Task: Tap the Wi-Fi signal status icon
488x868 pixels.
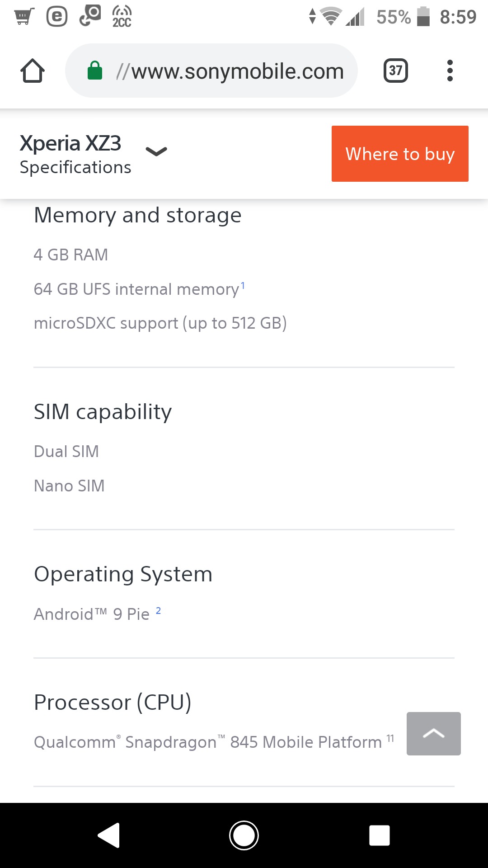Action: 331,17
